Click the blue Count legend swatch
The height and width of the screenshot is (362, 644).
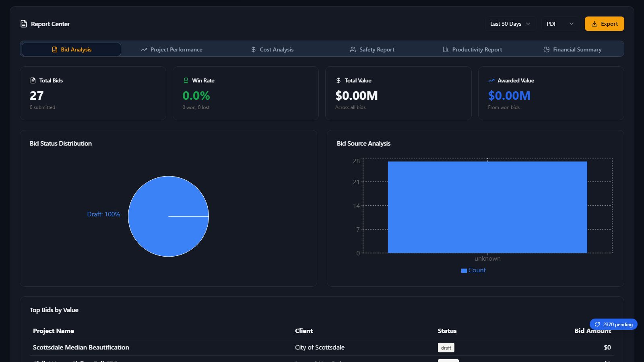click(x=464, y=271)
